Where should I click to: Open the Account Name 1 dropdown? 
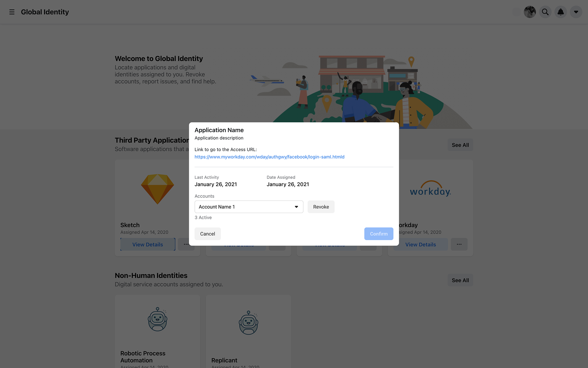point(249,207)
